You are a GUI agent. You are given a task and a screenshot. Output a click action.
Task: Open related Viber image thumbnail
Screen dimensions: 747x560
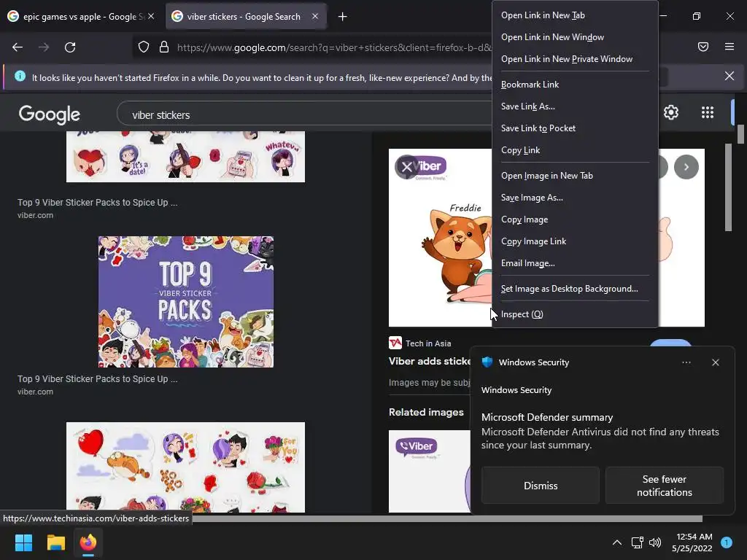tap(429, 472)
